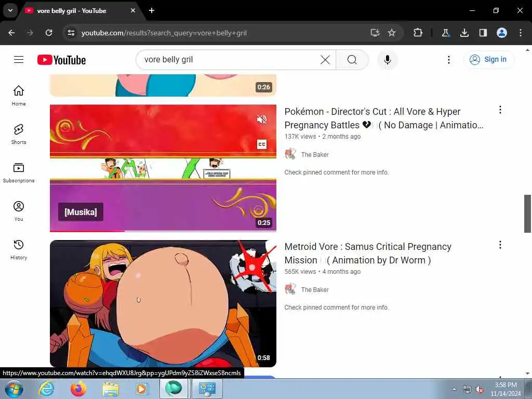Open the 0:58 Metroid video thumbnail

point(163,303)
